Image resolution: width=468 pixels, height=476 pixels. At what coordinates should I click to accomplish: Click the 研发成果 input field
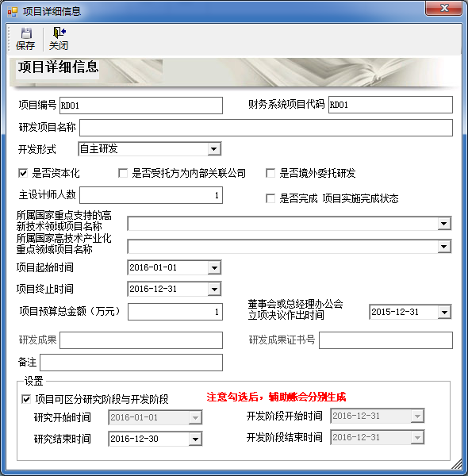tap(141, 340)
